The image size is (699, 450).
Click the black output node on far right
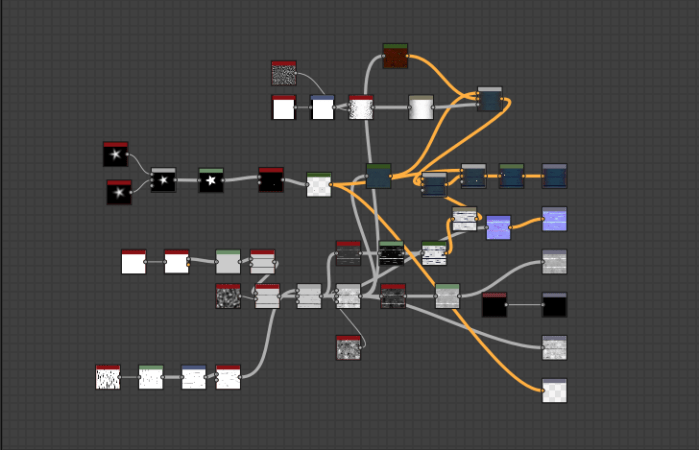[554, 305]
